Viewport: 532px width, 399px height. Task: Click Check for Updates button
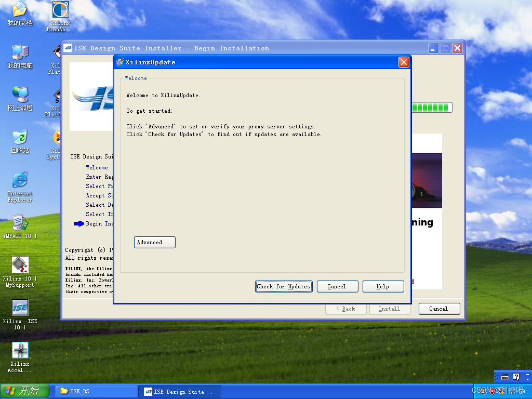pos(284,286)
